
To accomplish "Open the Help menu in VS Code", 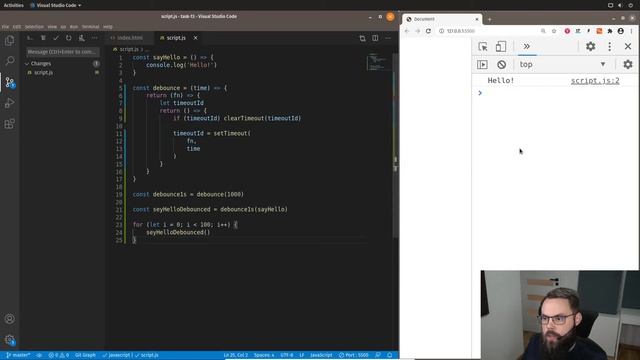I will click(108, 27).
